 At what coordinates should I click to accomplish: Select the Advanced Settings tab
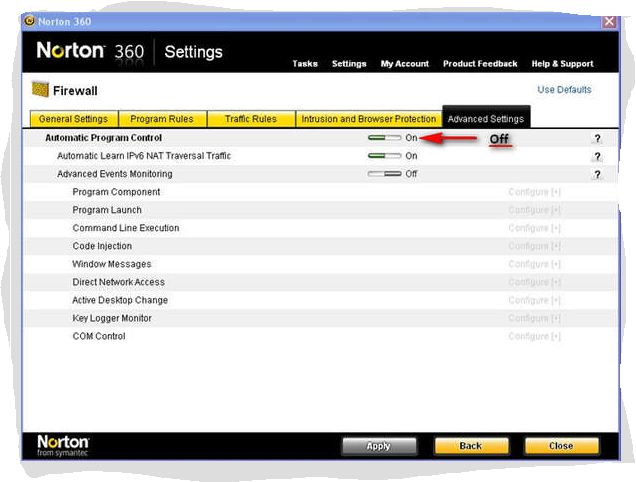coord(486,118)
